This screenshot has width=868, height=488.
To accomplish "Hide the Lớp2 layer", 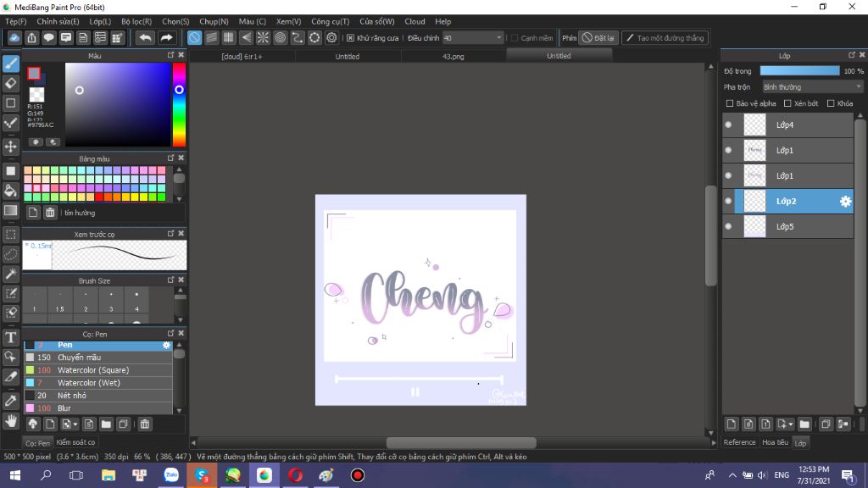I will (728, 202).
